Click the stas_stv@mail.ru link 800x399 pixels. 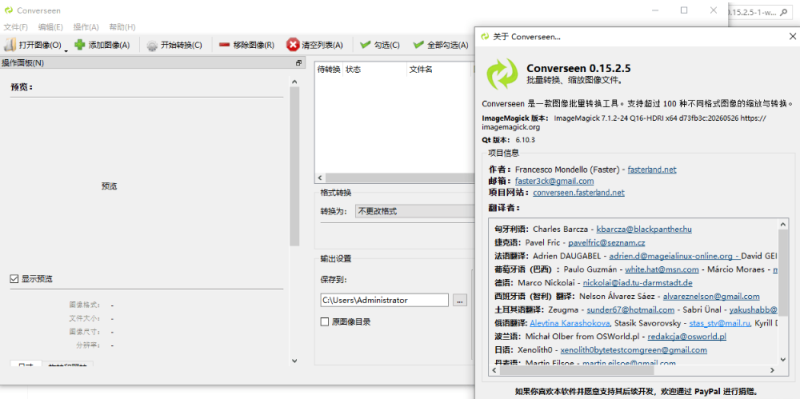pyautogui.click(x=720, y=323)
